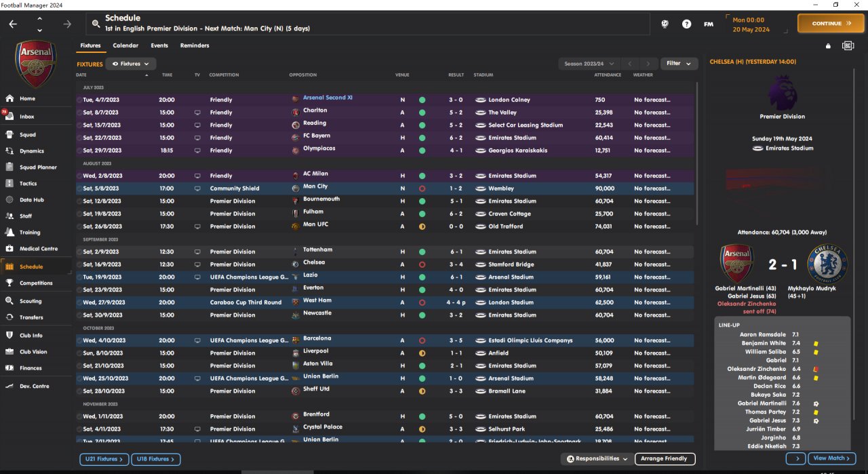This screenshot has height=474, width=868.
Task: Open Inbox from the sidebar
Action: pyautogui.click(x=27, y=117)
